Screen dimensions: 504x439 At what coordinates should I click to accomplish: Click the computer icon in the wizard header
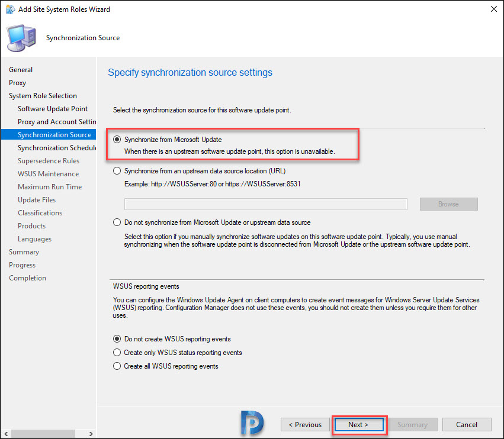[x=21, y=38]
